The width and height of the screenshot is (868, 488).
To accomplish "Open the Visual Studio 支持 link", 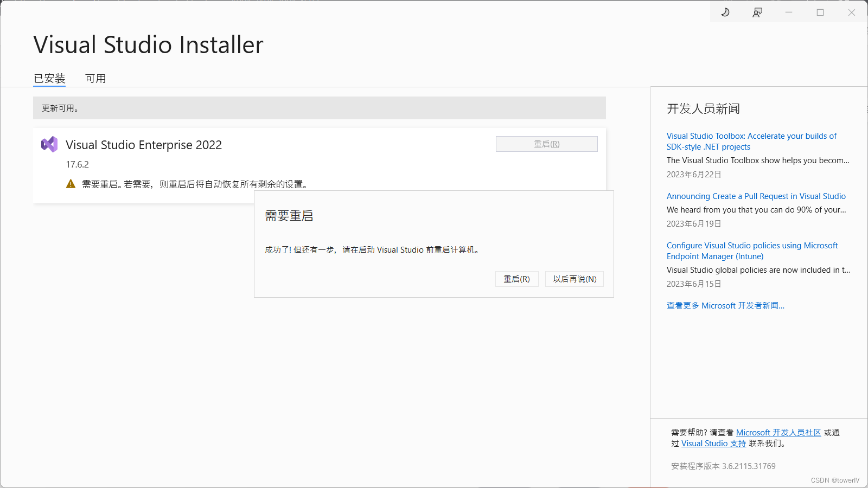I will click(x=713, y=444).
